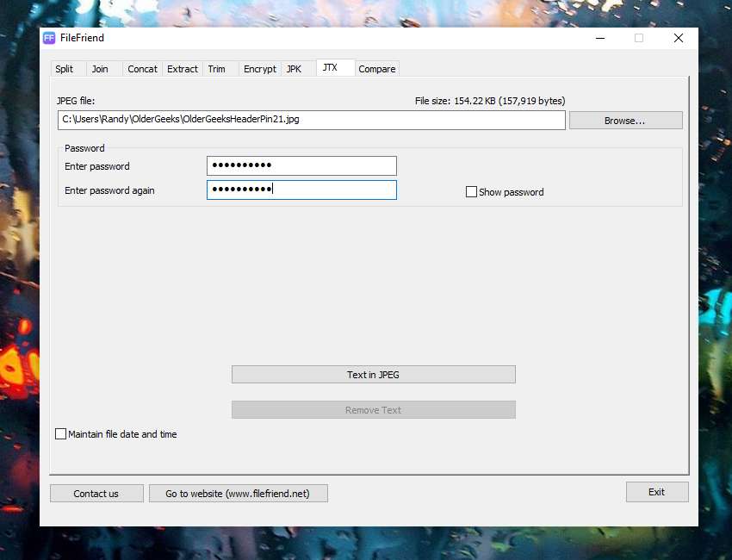Focus the Enter password field
Screen dimensions: 732x560
[x=301, y=165]
